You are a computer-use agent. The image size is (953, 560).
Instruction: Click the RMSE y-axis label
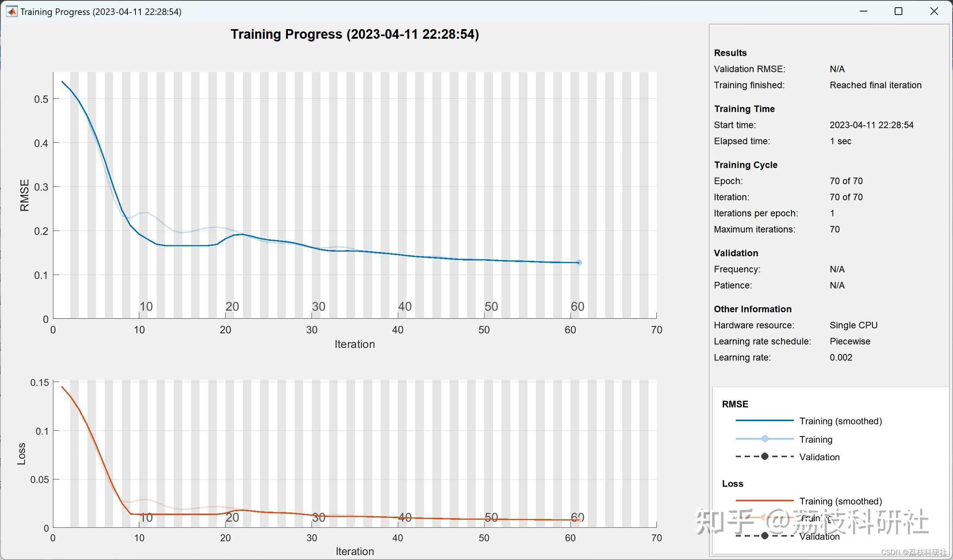pyautogui.click(x=25, y=195)
